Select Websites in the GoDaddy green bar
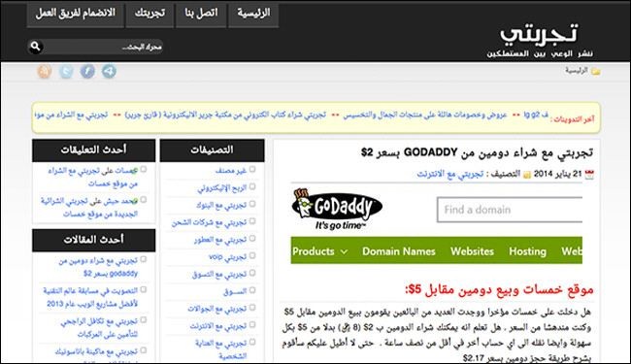This screenshot has width=631, height=364. (472, 251)
